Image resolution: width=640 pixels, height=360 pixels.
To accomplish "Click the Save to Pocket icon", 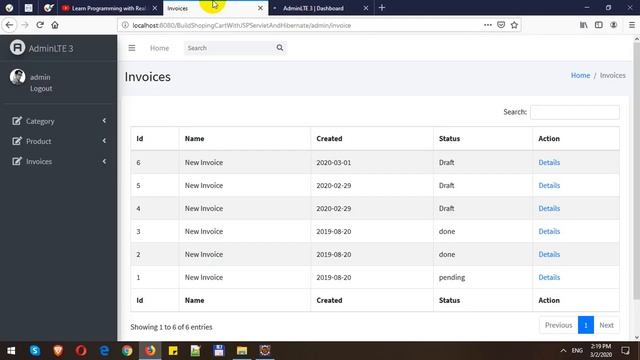I will point(501,25).
